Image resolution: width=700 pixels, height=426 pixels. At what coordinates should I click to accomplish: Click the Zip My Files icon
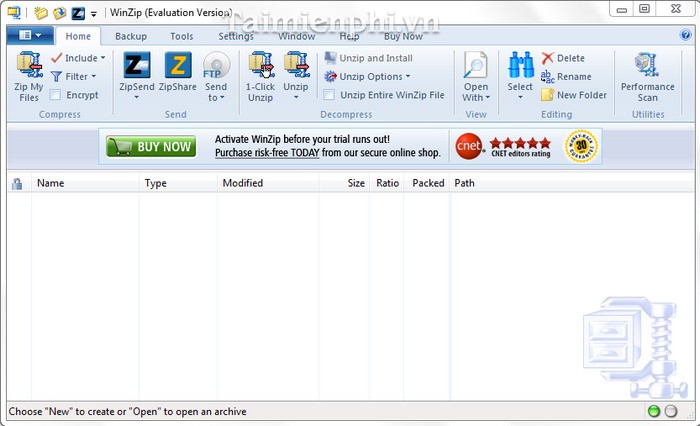click(x=29, y=65)
